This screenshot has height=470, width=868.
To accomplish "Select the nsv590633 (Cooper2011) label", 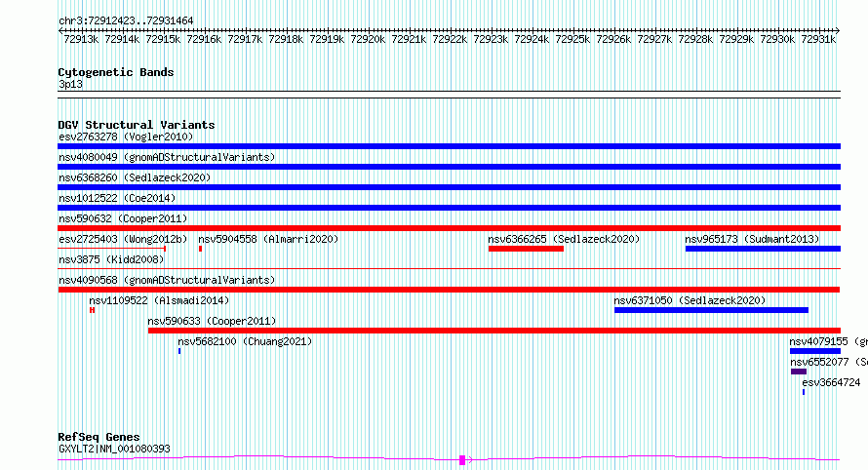I will (212, 321).
